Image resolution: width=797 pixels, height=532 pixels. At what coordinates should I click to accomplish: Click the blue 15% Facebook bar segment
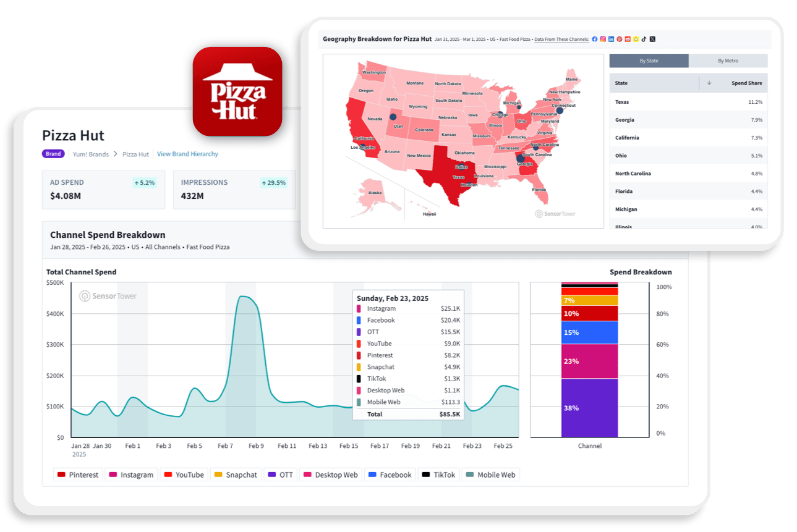[x=589, y=332]
